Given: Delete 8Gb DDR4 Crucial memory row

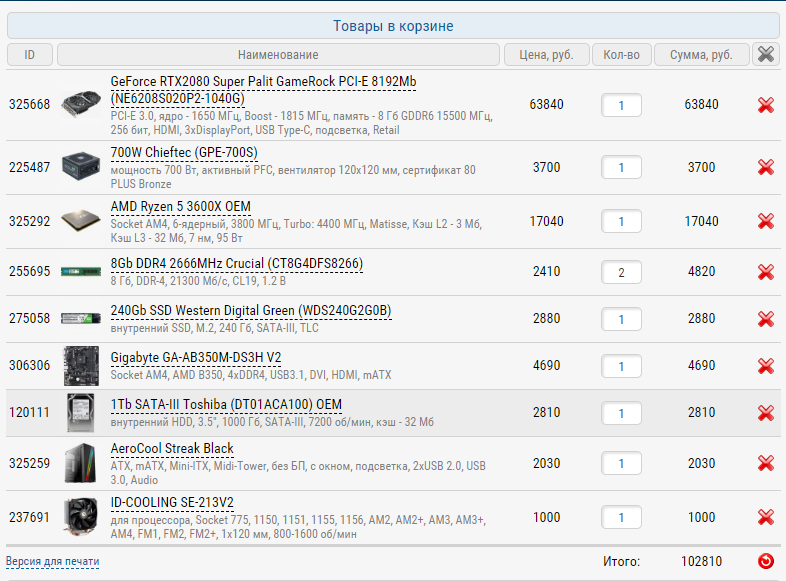Looking at the screenshot, I should click(765, 272).
